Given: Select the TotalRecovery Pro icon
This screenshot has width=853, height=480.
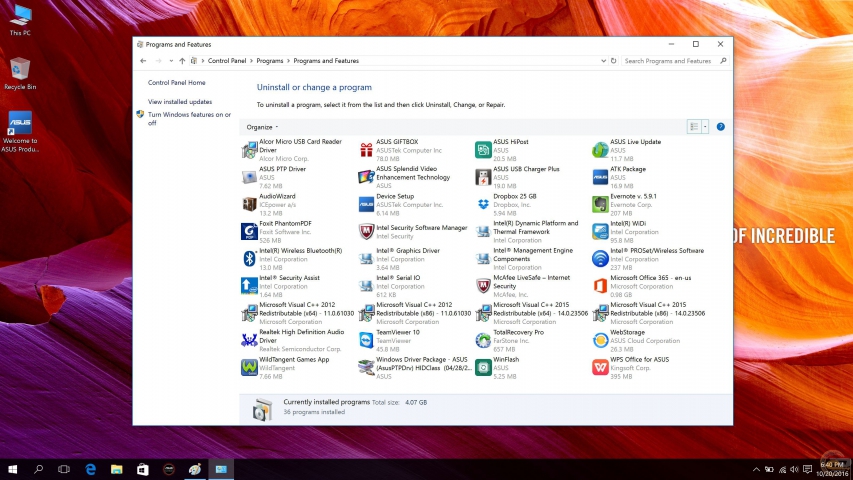Looking at the screenshot, I should [483, 340].
